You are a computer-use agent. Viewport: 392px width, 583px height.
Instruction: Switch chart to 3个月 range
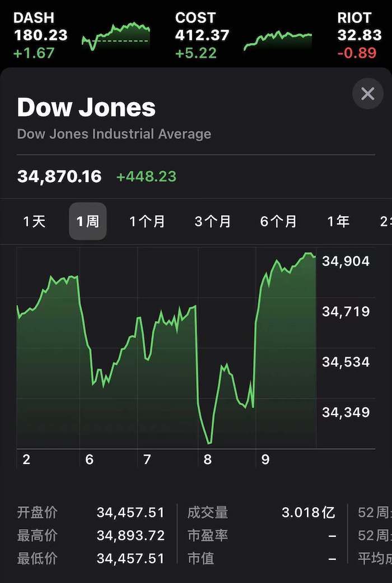pos(213,221)
